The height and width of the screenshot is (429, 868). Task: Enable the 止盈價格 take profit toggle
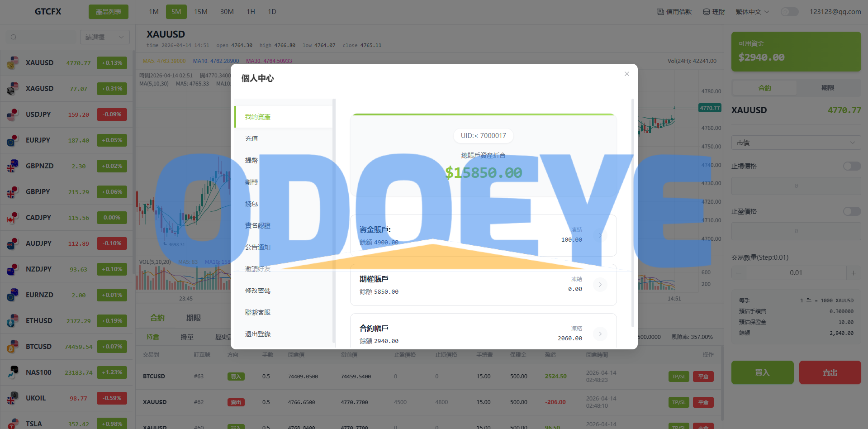coord(852,211)
